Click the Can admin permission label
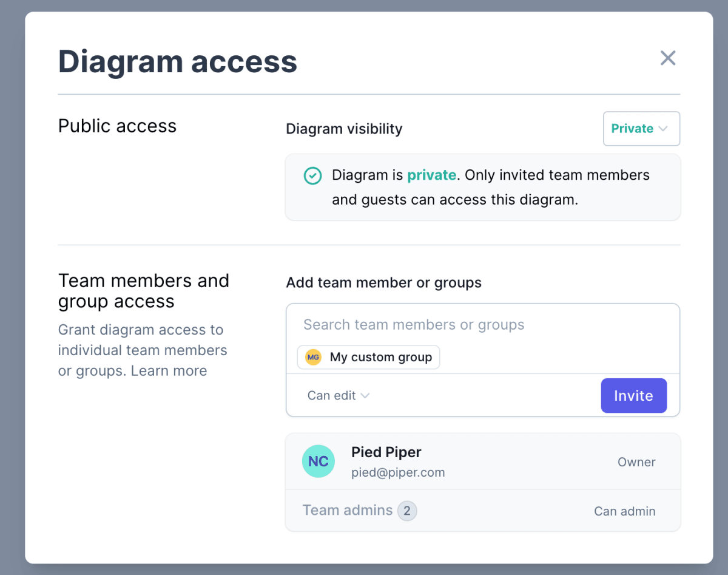This screenshot has height=575, width=728. pyautogui.click(x=624, y=511)
